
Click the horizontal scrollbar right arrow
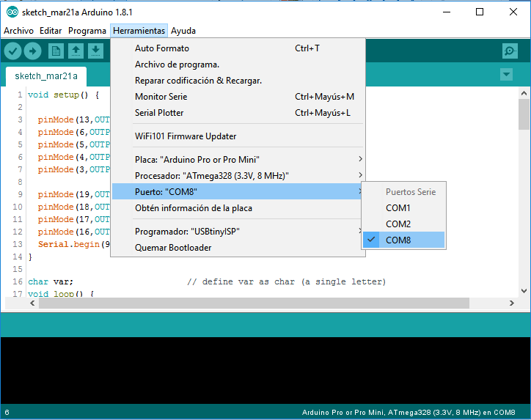[x=512, y=303]
